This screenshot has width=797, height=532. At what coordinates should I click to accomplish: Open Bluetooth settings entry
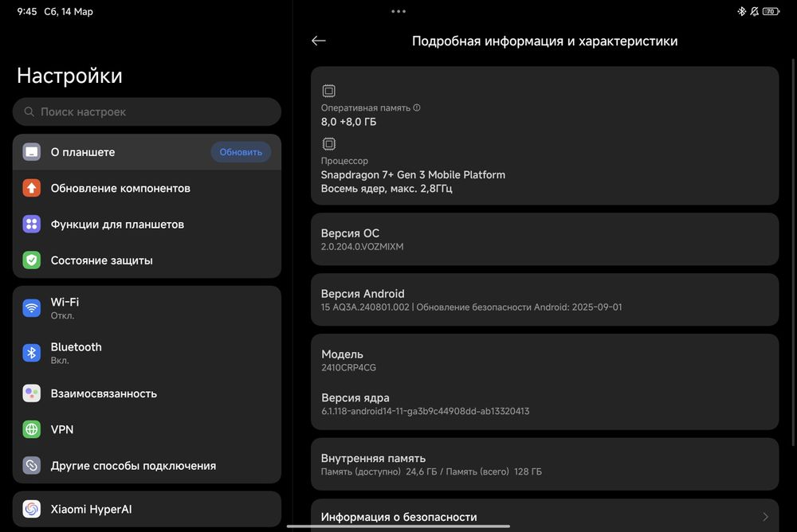147,353
